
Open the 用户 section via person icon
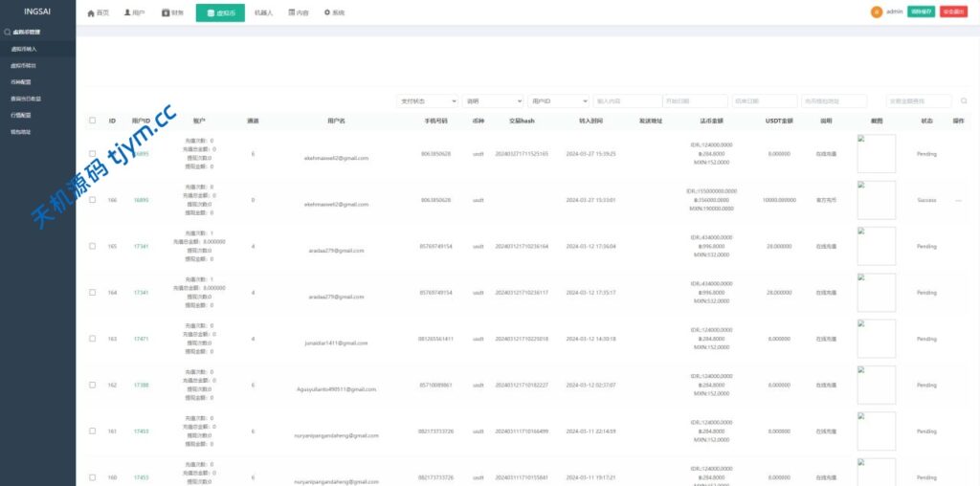click(x=127, y=13)
